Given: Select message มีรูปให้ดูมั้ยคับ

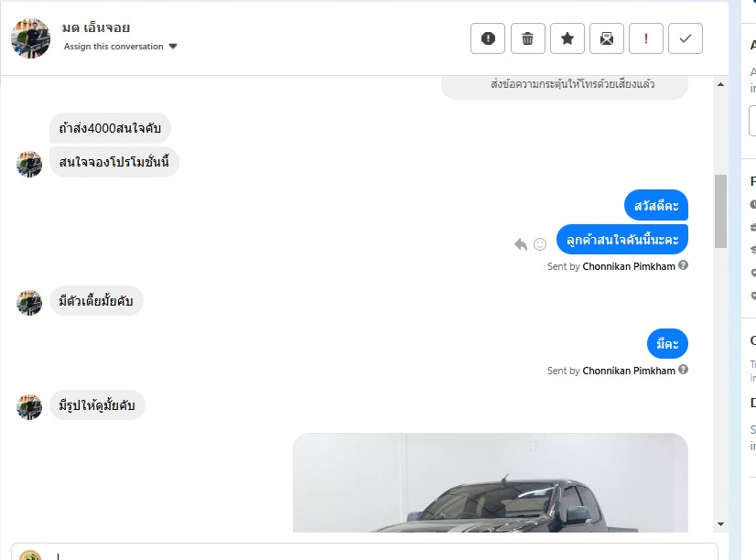Looking at the screenshot, I should 97,404.
